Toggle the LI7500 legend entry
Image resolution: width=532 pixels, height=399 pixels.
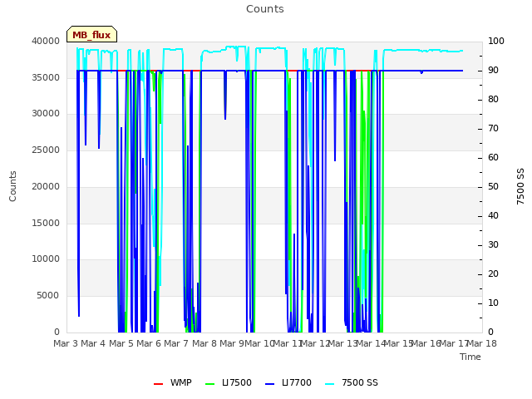click(229, 382)
